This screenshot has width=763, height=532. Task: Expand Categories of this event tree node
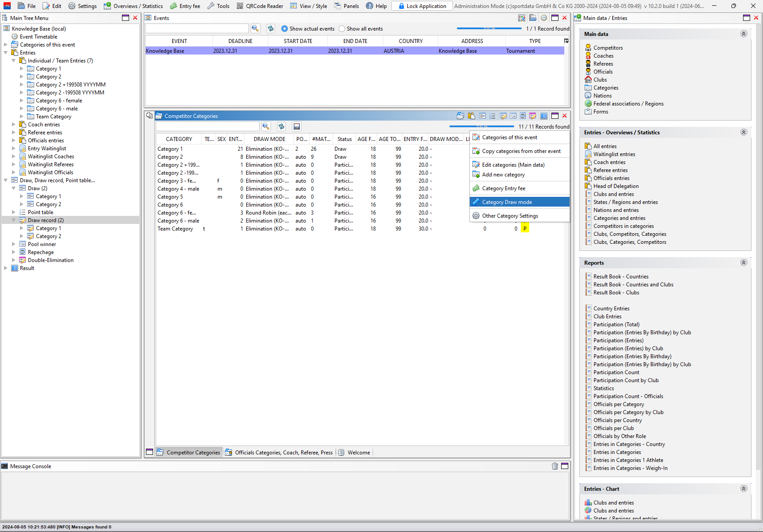[x=6, y=45]
